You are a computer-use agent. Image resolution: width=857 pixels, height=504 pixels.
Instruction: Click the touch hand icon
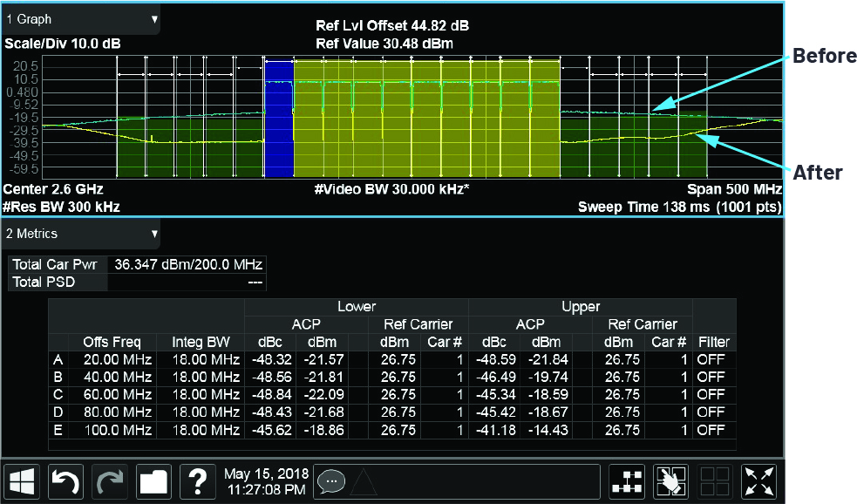(x=670, y=482)
